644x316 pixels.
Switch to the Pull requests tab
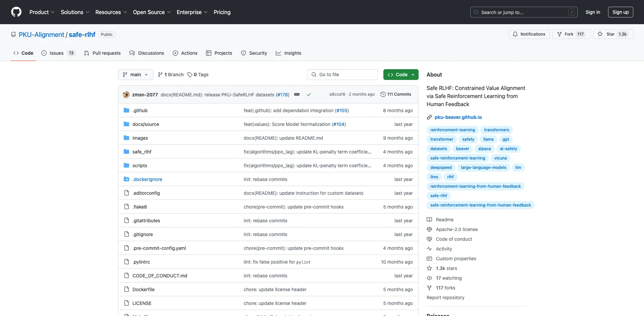(102, 53)
